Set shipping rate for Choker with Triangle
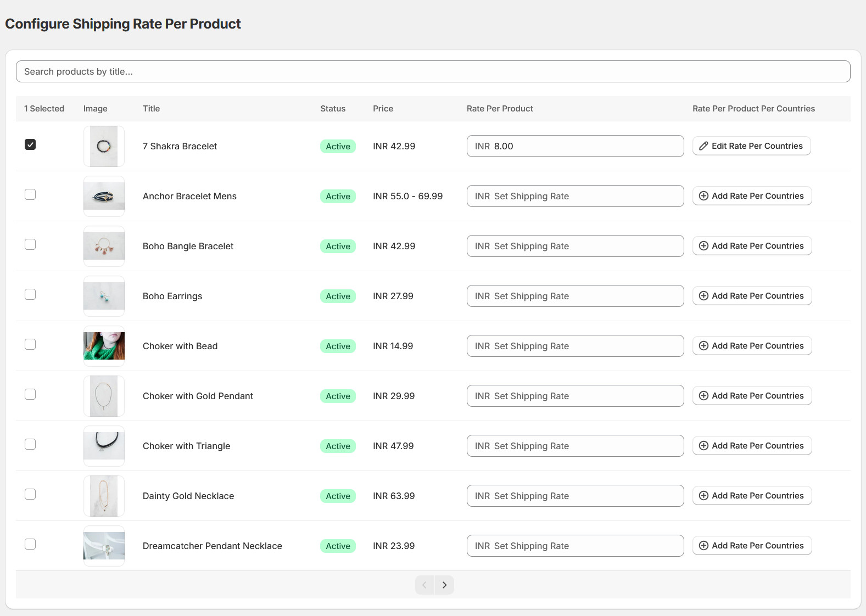Screen dimensions: 866x616 (575, 446)
